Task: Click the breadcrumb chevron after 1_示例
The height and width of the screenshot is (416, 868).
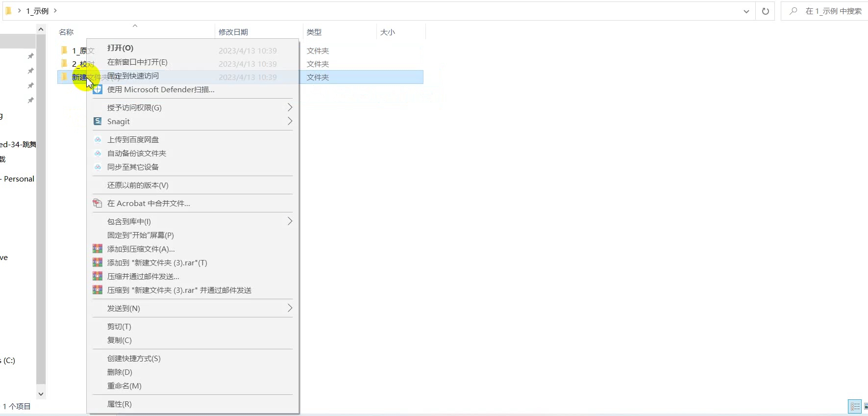Action: [x=55, y=10]
